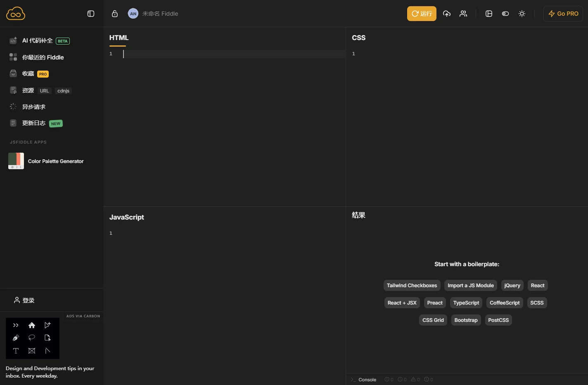Click 登录 to sign in
This screenshot has width=588, height=385.
tap(28, 300)
